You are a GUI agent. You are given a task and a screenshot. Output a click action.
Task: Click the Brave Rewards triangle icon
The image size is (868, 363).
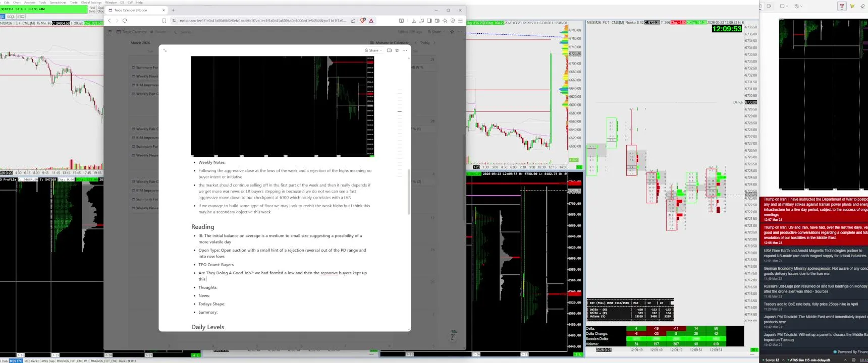click(x=371, y=21)
